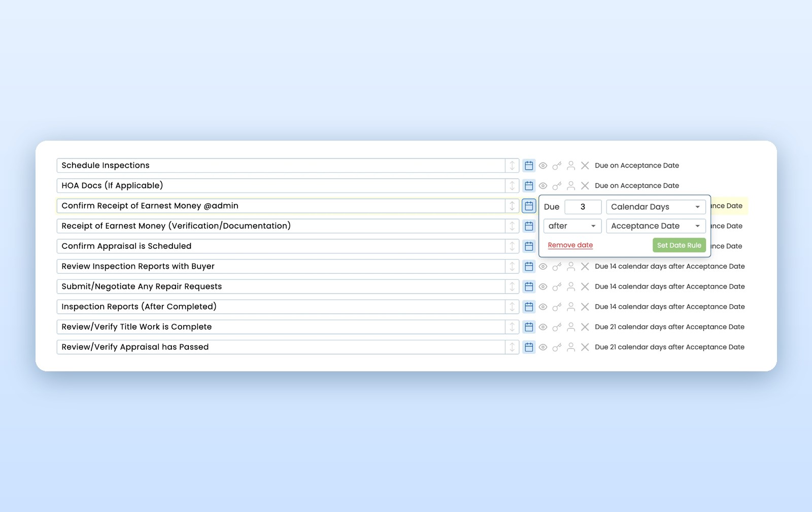This screenshot has width=812, height=512.
Task: Open the Acceptance Date dropdown
Action: 656,226
